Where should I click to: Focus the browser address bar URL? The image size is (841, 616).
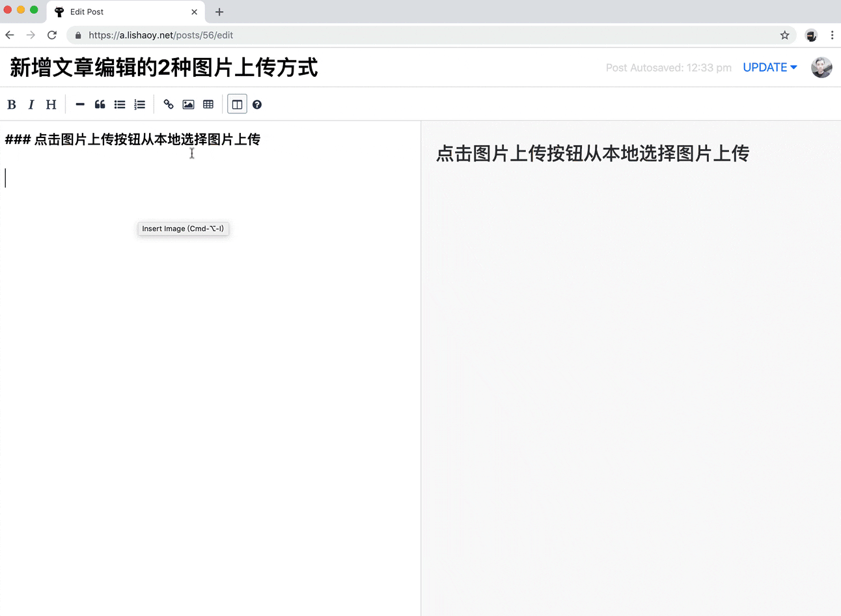pos(161,35)
